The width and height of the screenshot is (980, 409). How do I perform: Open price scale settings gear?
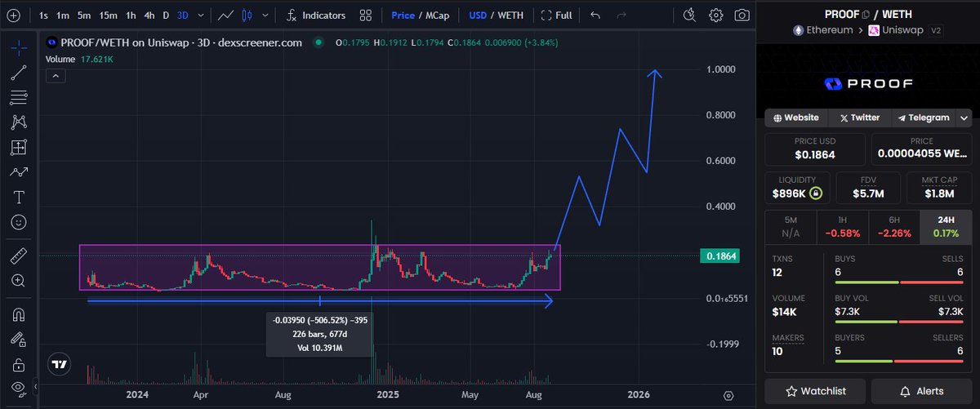(728, 395)
